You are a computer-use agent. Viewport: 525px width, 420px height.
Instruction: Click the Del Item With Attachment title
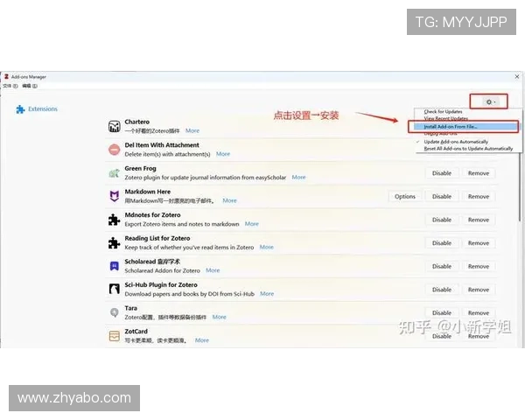[162, 145]
